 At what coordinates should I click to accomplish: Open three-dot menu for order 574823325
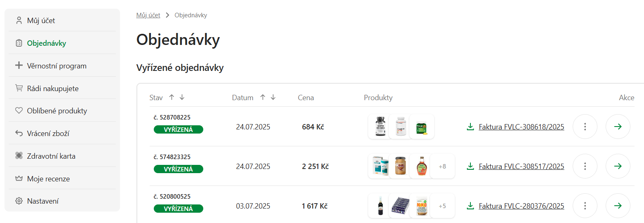tap(585, 166)
